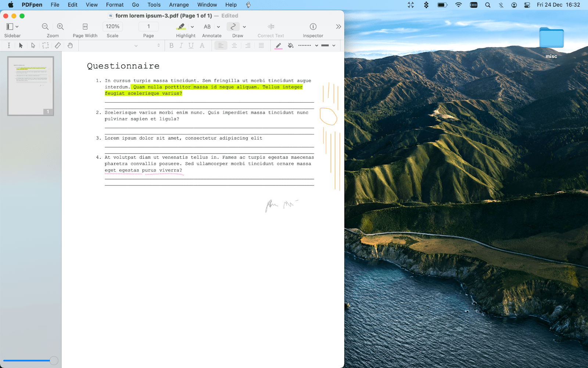Viewport: 588px width, 368px height.
Task: Toggle bold text formatting
Action: pyautogui.click(x=171, y=45)
